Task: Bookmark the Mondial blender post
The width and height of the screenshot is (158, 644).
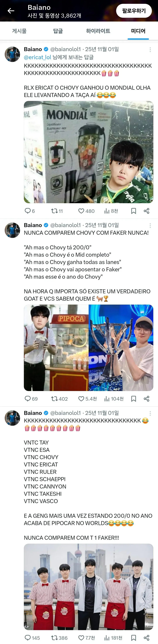Action: coord(134,211)
